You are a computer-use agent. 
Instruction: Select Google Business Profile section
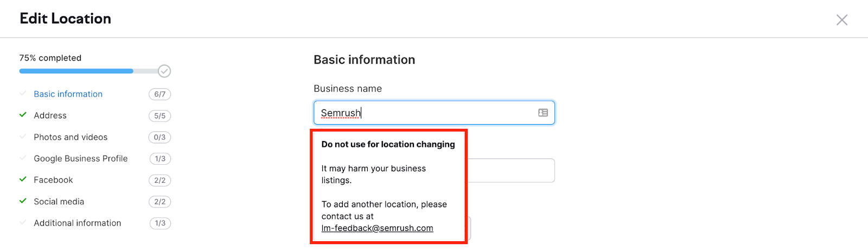[x=80, y=158]
